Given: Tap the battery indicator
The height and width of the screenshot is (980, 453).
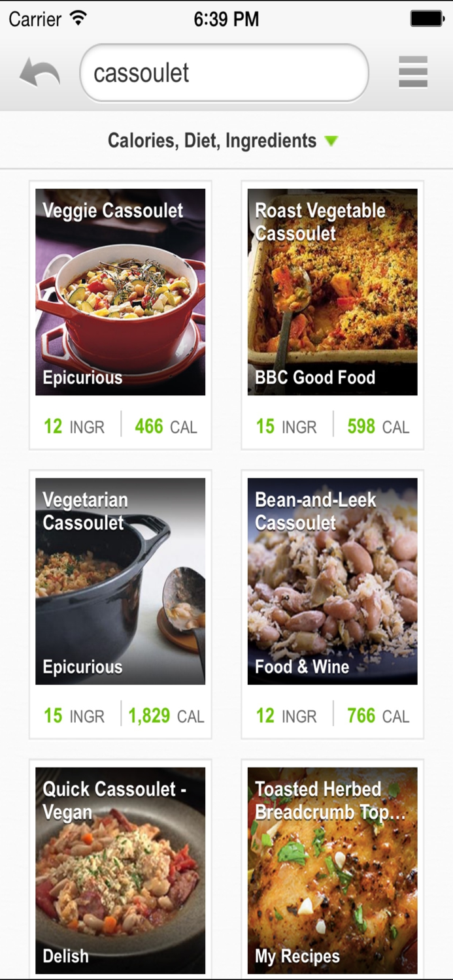Looking at the screenshot, I should 426,18.
